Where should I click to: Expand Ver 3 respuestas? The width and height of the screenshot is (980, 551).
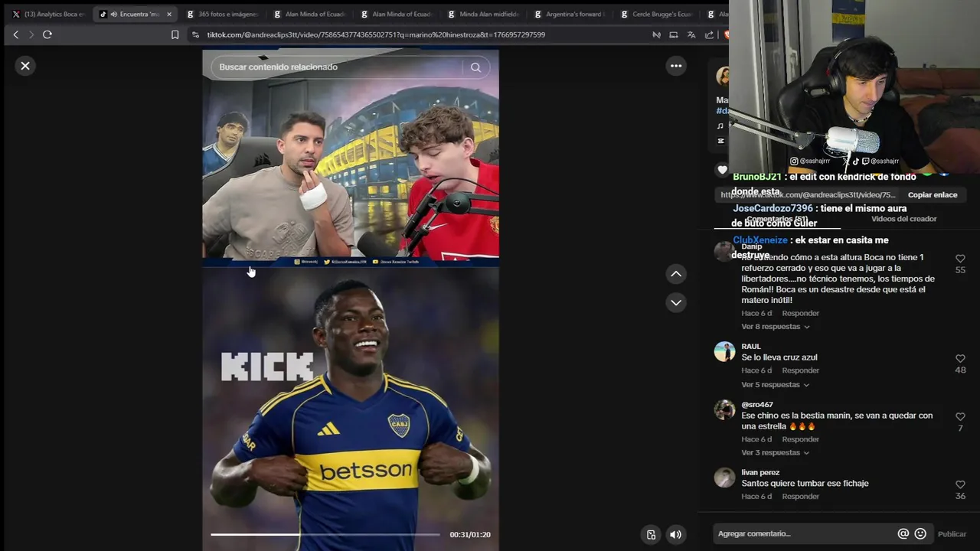775,453
